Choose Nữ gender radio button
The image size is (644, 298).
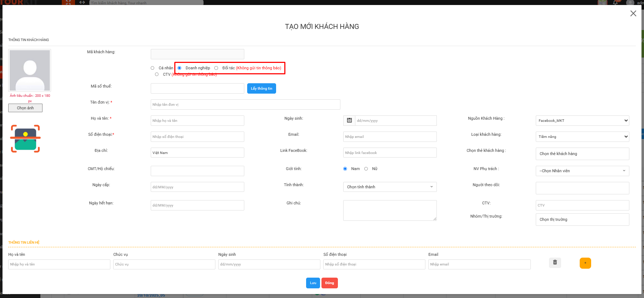[366, 169]
